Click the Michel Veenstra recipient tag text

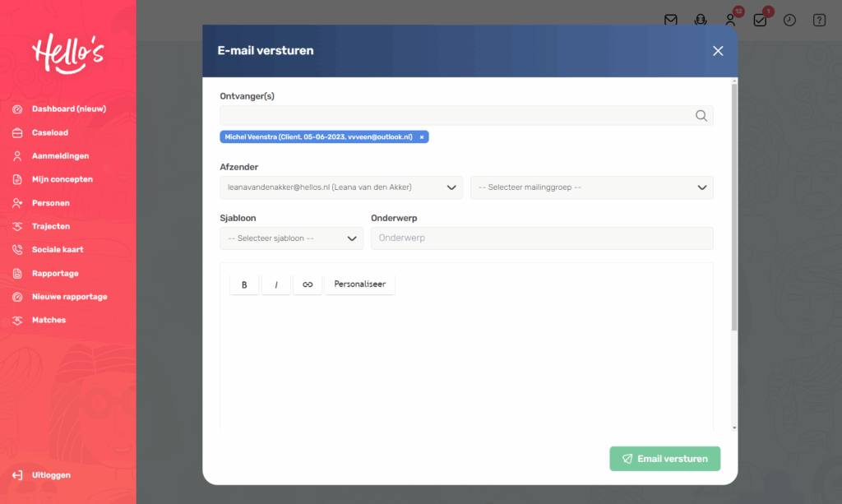point(318,137)
